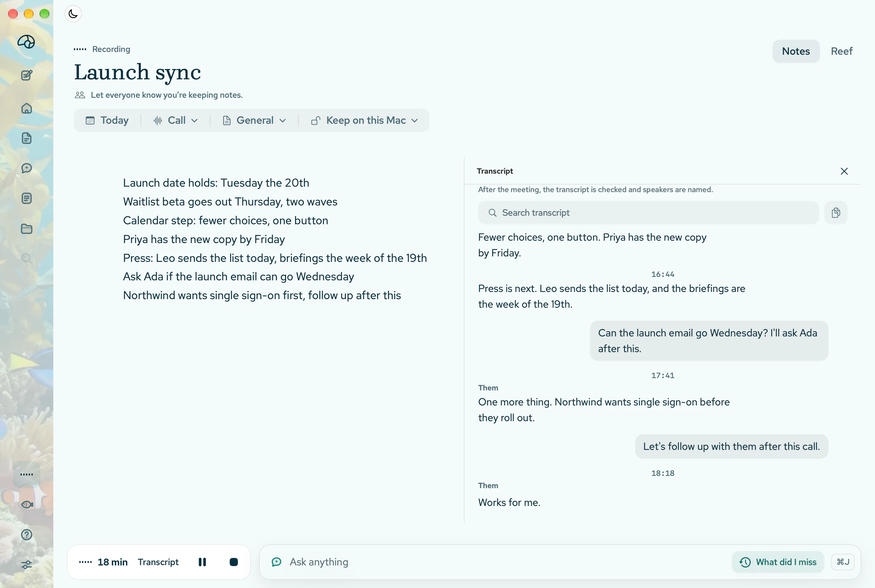Click the Launch sync title
Screen dimensions: 875x588
[138, 72]
